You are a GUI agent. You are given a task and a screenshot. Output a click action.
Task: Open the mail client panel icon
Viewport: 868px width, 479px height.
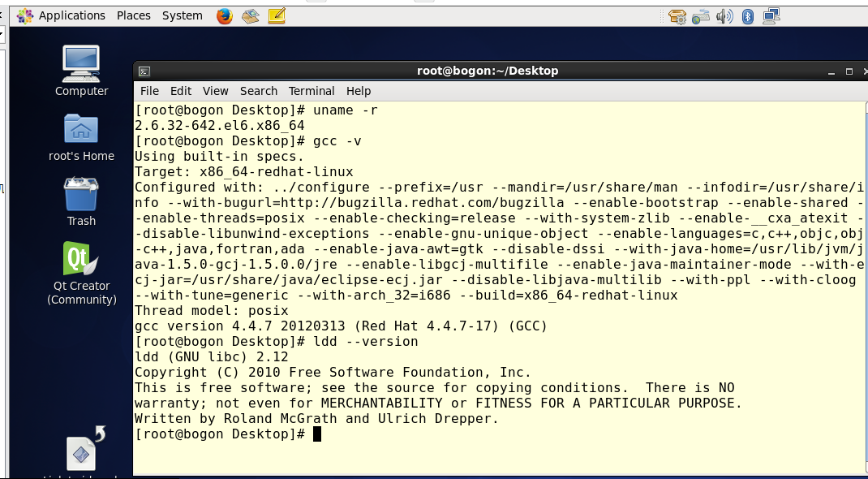tap(251, 15)
